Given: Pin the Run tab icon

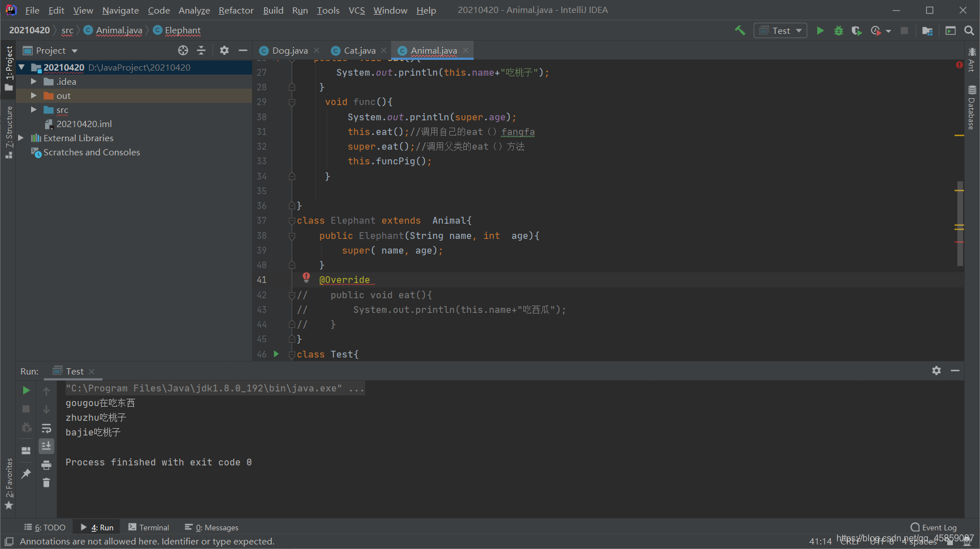Looking at the screenshot, I should pyautogui.click(x=26, y=474).
